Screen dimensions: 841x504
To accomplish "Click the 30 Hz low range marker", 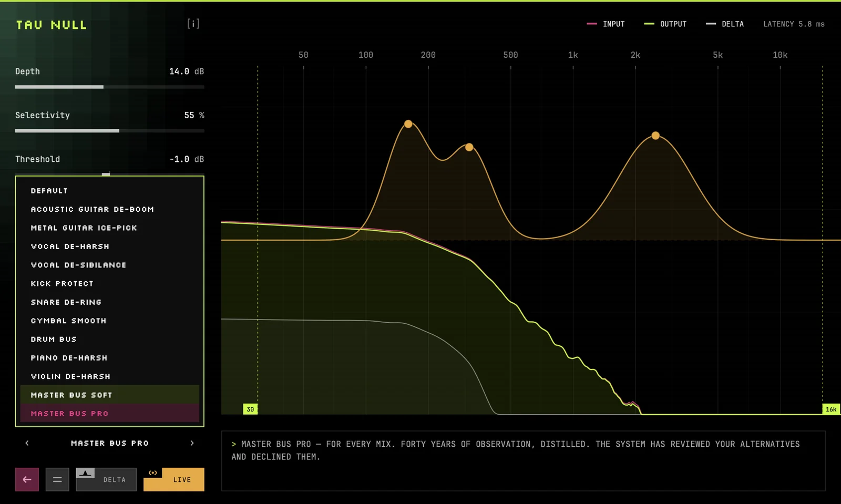I will coord(250,409).
